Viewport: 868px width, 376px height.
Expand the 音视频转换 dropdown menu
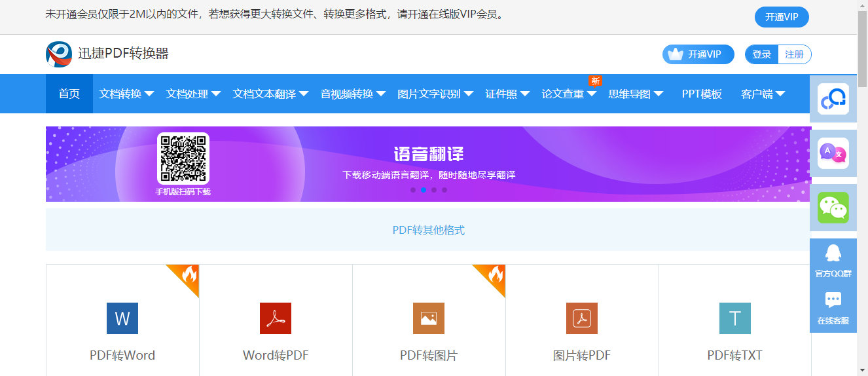[353, 94]
